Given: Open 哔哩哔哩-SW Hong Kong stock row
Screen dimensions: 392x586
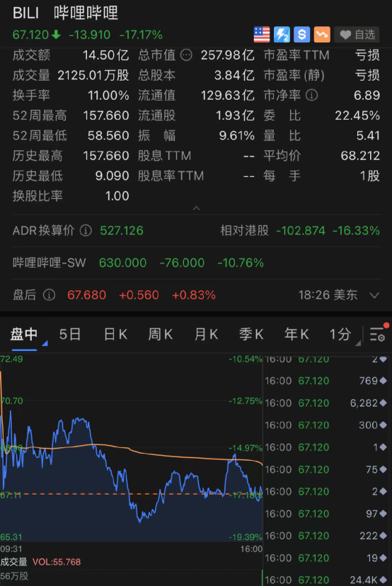Looking at the screenshot, I should (196, 263).
